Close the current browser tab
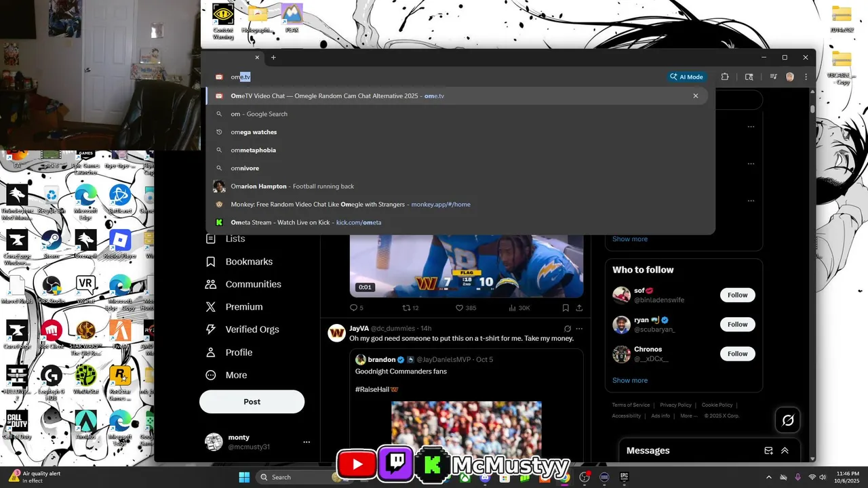 257,58
